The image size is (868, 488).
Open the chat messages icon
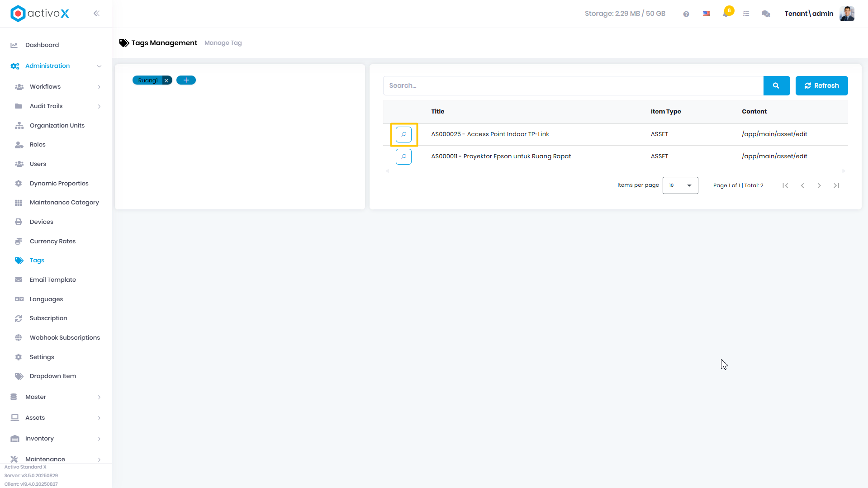point(766,14)
